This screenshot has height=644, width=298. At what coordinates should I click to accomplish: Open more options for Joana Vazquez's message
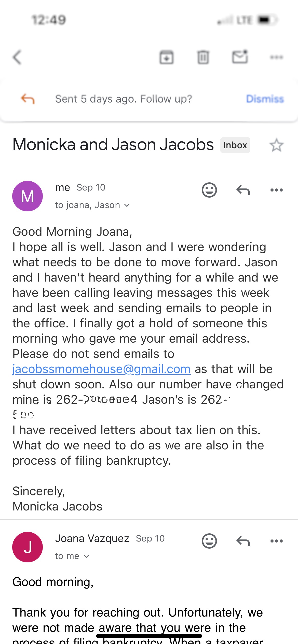point(276,541)
